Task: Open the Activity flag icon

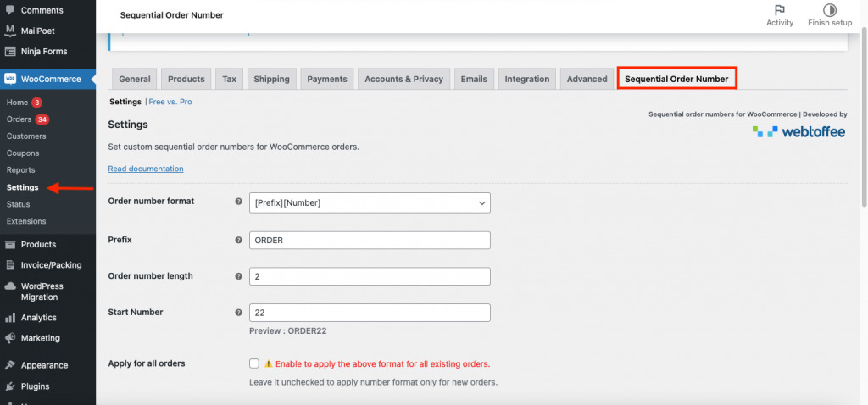Action: 780,10
